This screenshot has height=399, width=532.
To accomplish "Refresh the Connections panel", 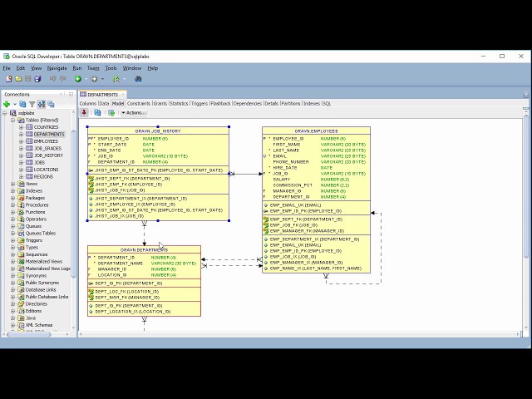I will click(x=22, y=104).
